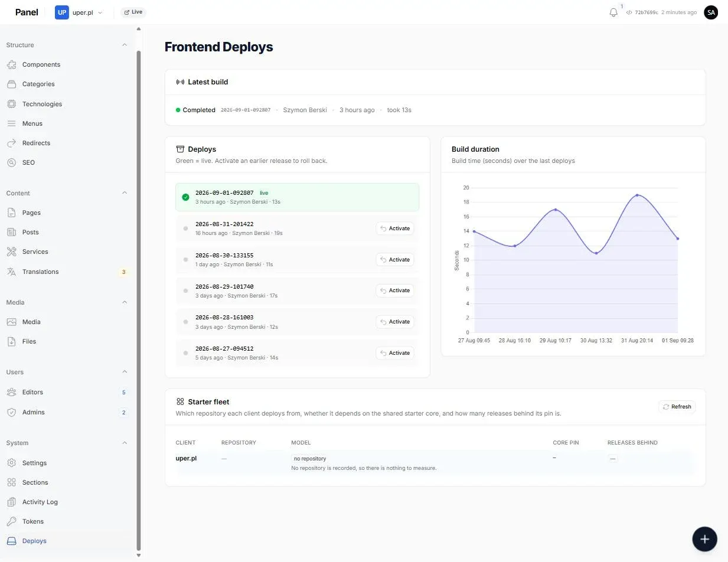Click the Translations language icon
Screen dimensions: 728x562
(x=11, y=272)
